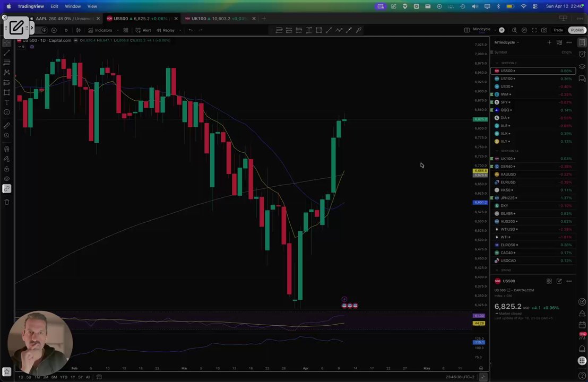Open watchlist three-dot menu
The width and height of the screenshot is (588, 382).
[569, 42]
